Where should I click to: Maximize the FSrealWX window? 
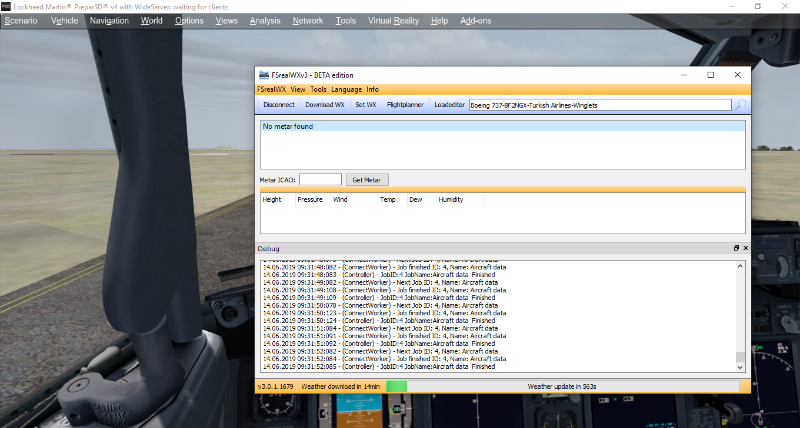(x=710, y=75)
